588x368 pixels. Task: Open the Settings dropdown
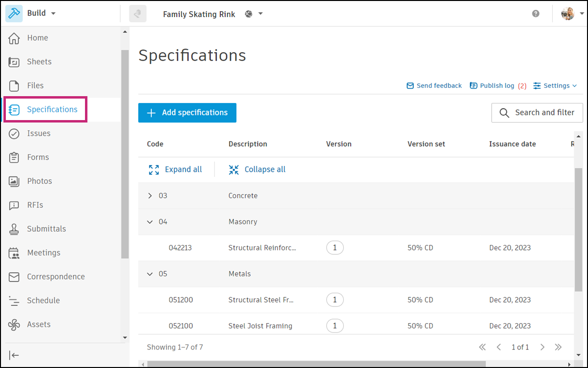click(555, 86)
